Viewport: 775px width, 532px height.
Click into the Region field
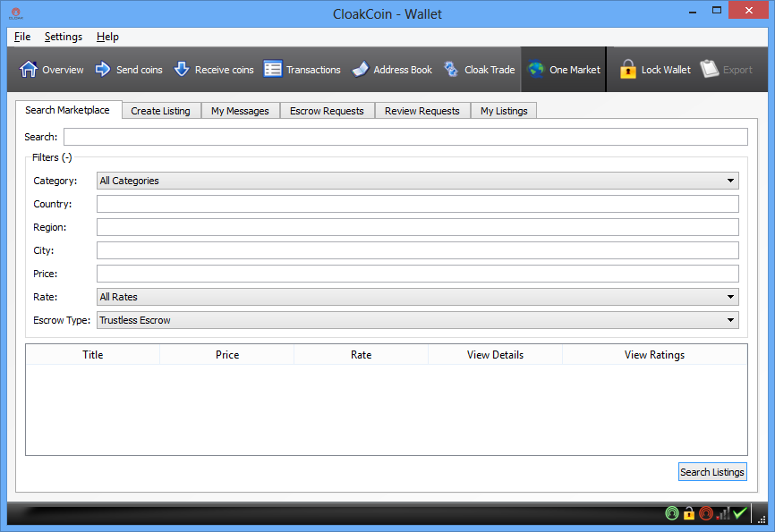(418, 227)
